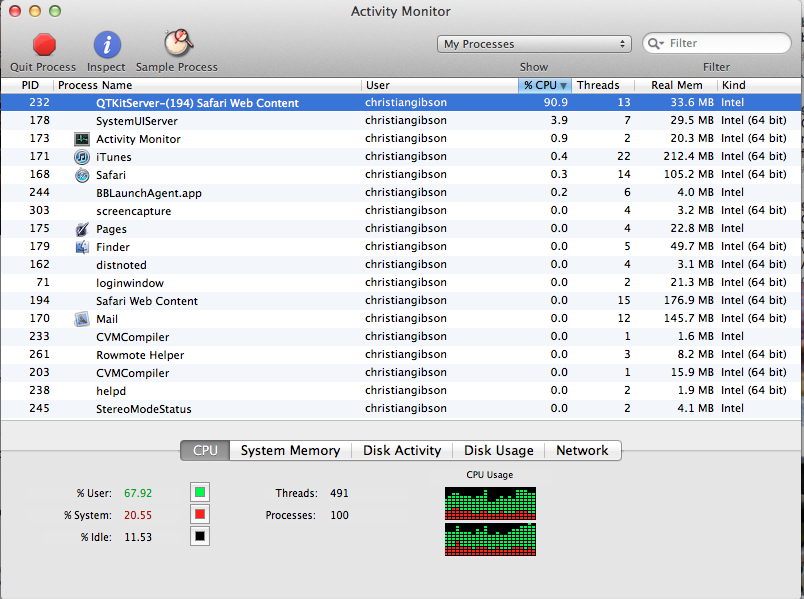The image size is (804, 599).
Task: Click the upper CPU Usage graph
Action: (x=490, y=504)
